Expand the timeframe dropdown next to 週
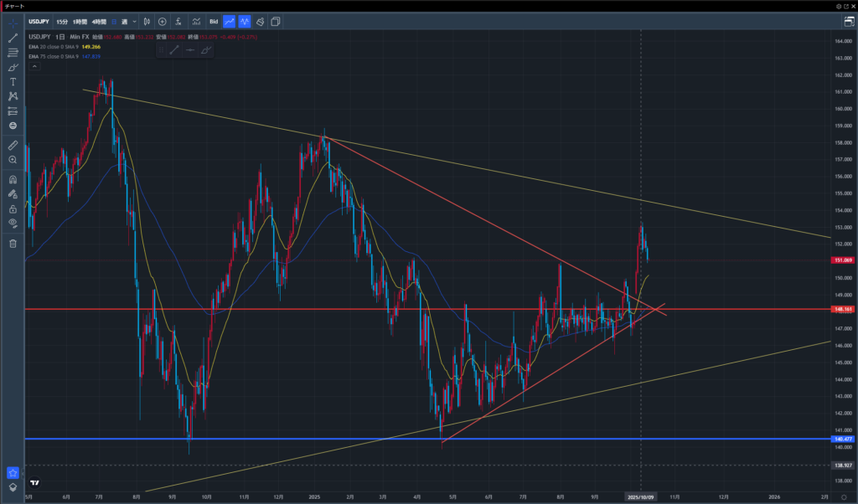The image size is (858, 504). [134, 21]
